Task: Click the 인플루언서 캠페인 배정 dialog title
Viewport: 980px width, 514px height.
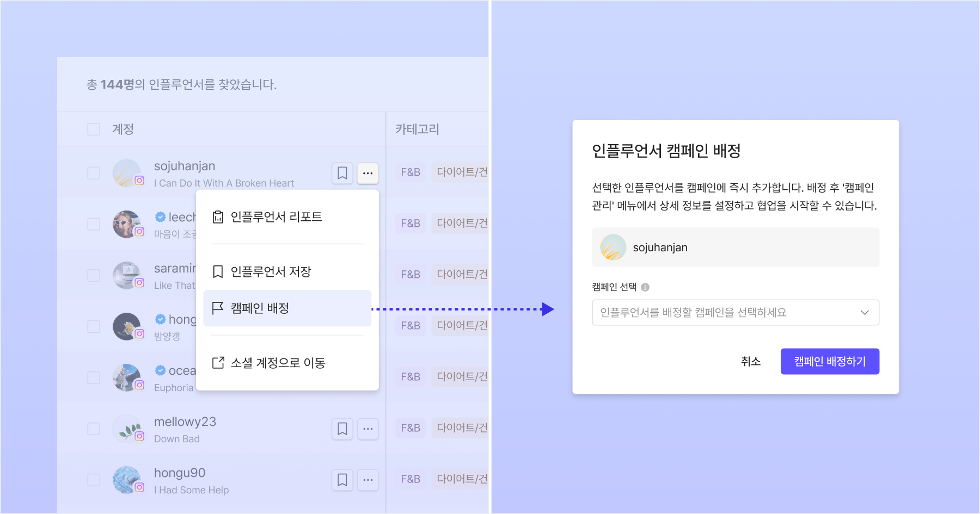Action: click(666, 151)
